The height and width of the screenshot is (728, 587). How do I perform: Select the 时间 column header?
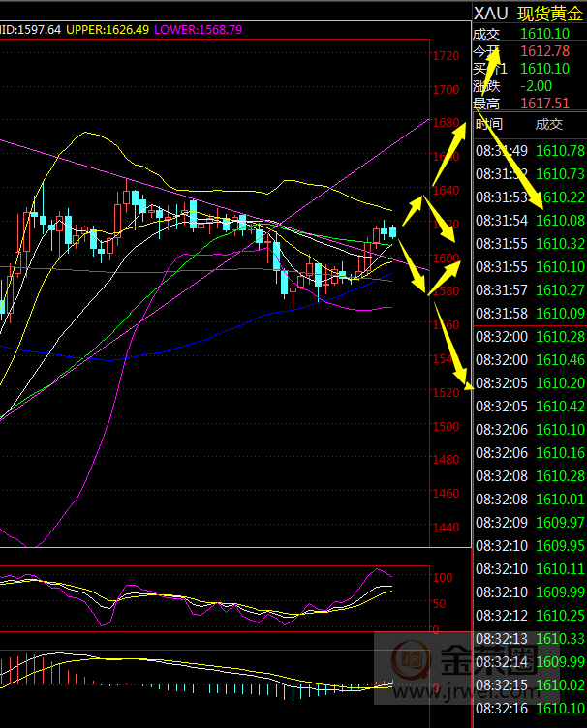[x=489, y=124]
